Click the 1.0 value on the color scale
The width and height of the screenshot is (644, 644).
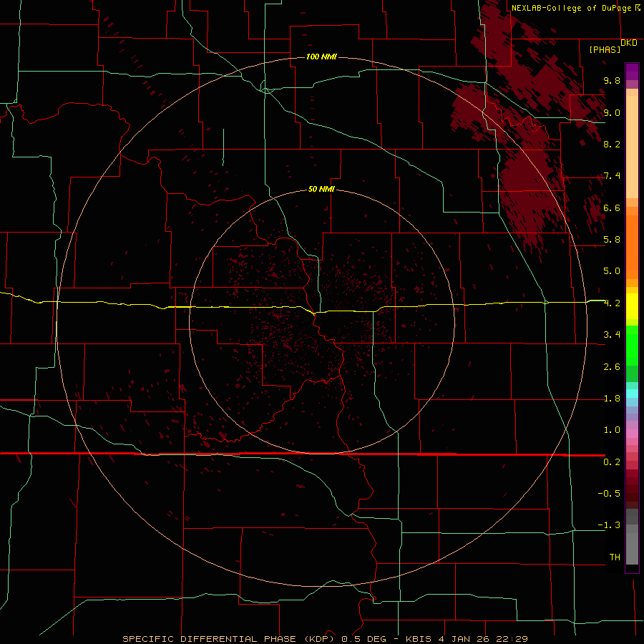pos(612,430)
